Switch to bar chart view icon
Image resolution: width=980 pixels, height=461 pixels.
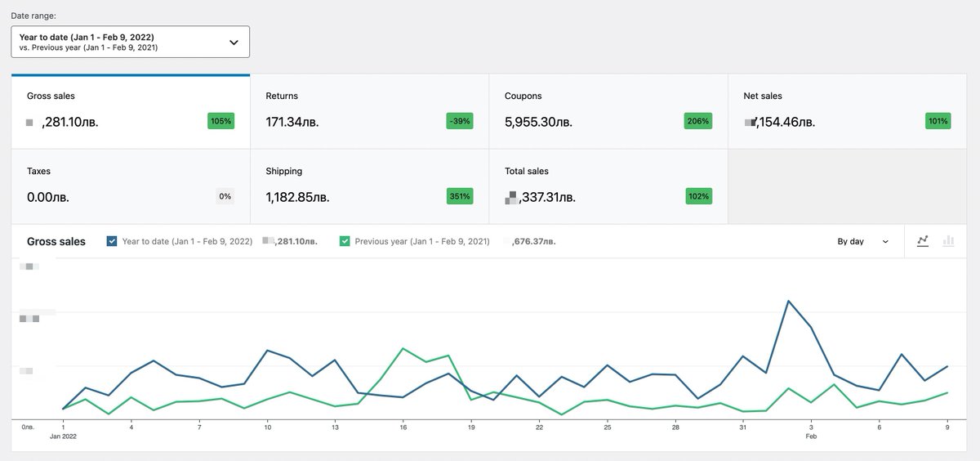coord(948,241)
